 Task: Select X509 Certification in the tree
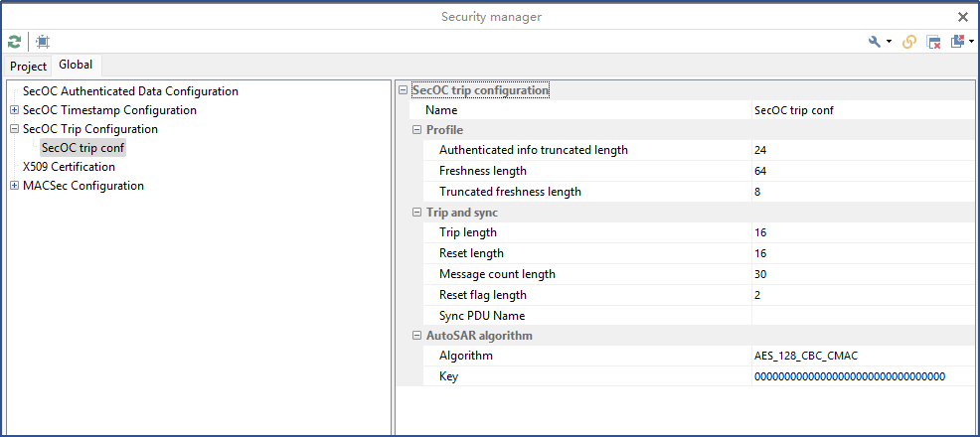(69, 167)
